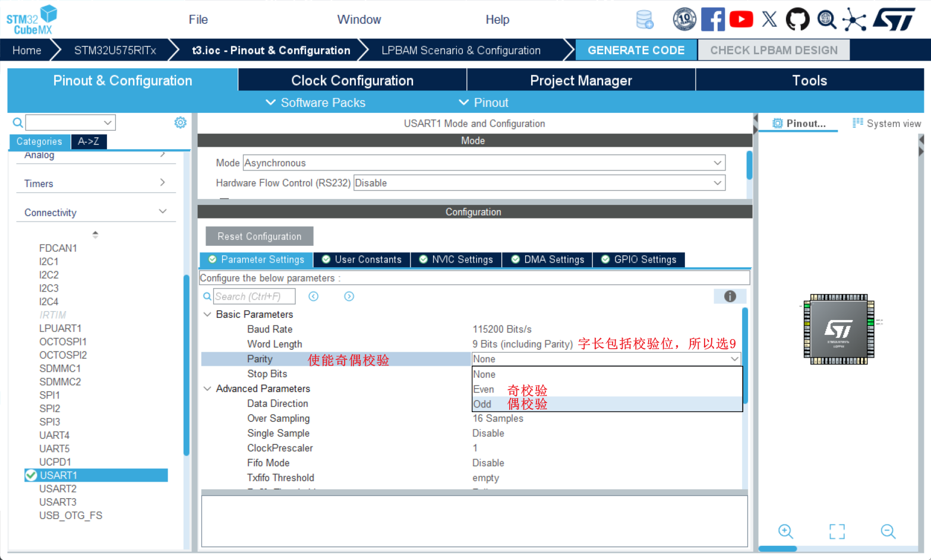Viewport: 931px width, 560px height.
Task: Select USART2 in peripheral list
Action: (58, 489)
